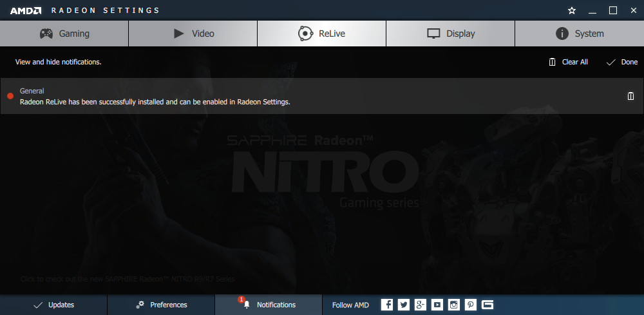The image size is (644, 315).
Task: Click the last social icon after Pinterest
Action: 487,305
